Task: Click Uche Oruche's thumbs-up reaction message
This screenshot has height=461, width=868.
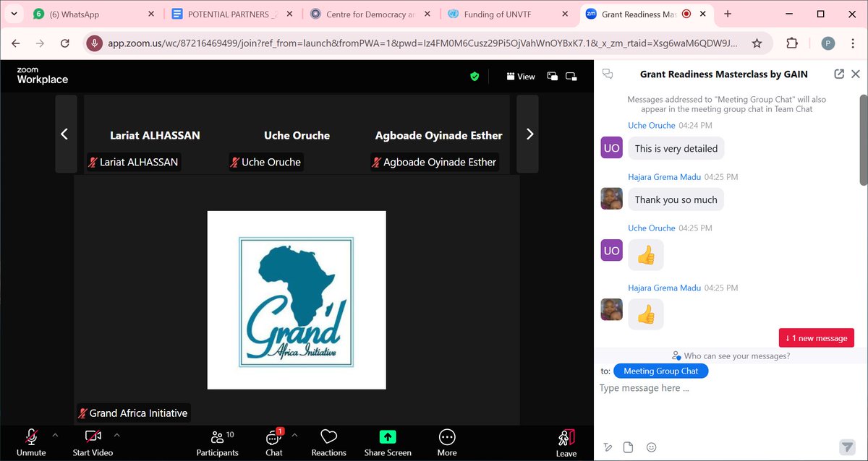Action: pos(645,254)
